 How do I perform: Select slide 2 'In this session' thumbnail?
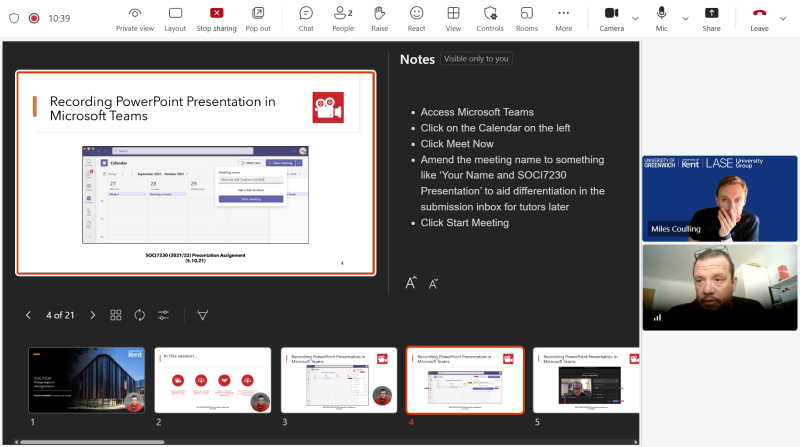[x=213, y=380]
